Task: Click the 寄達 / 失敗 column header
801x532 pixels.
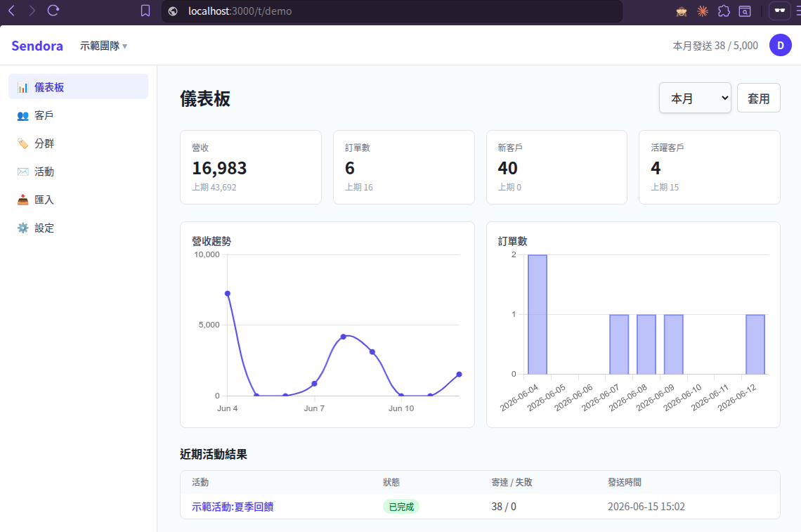Action: point(512,482)
